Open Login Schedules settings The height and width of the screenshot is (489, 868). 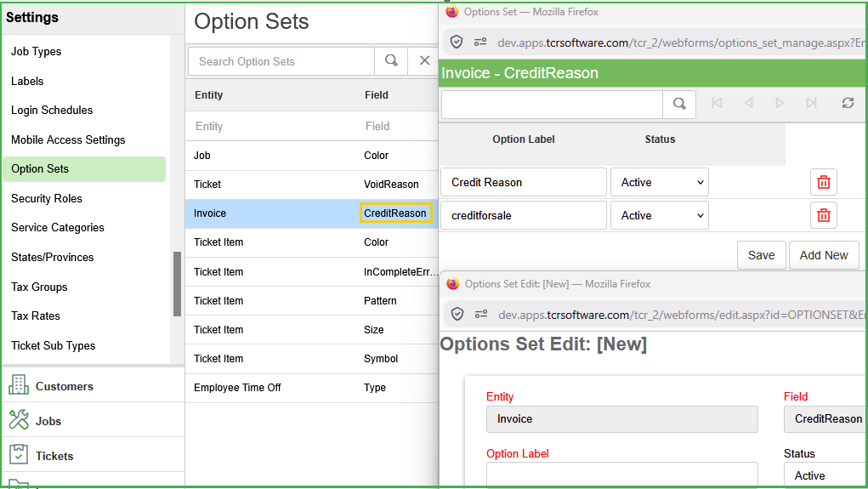point(52,111)
